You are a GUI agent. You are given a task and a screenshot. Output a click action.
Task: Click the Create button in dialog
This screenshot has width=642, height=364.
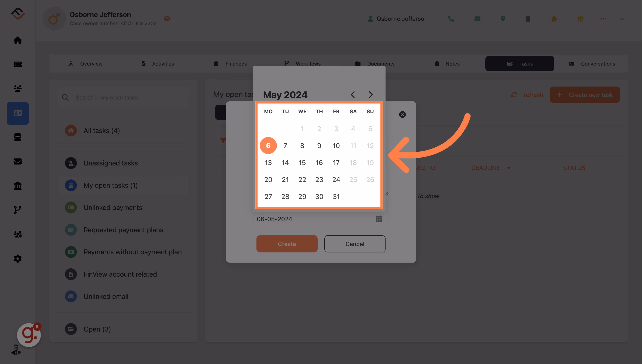pos(287,244)
